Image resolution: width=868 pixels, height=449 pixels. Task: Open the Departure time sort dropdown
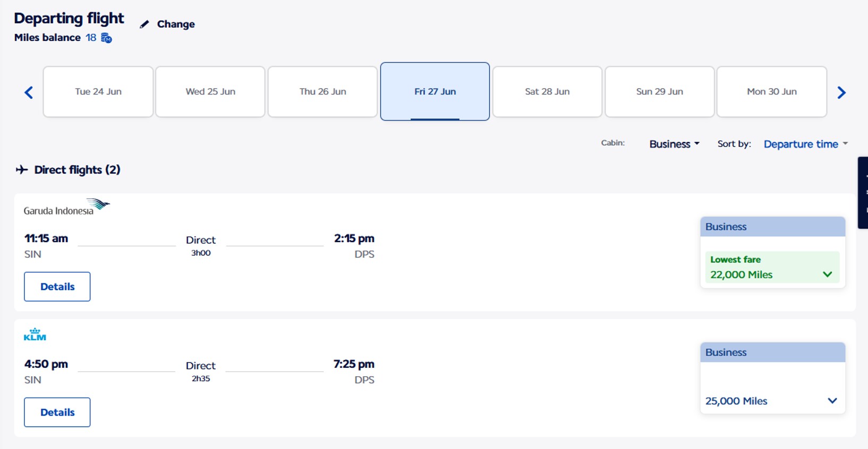coord(805,144)
